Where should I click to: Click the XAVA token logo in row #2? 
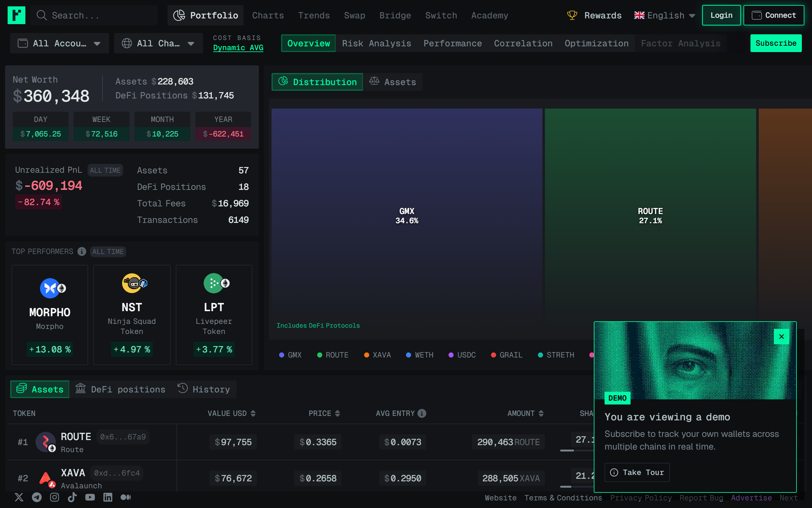click(46, 478)
